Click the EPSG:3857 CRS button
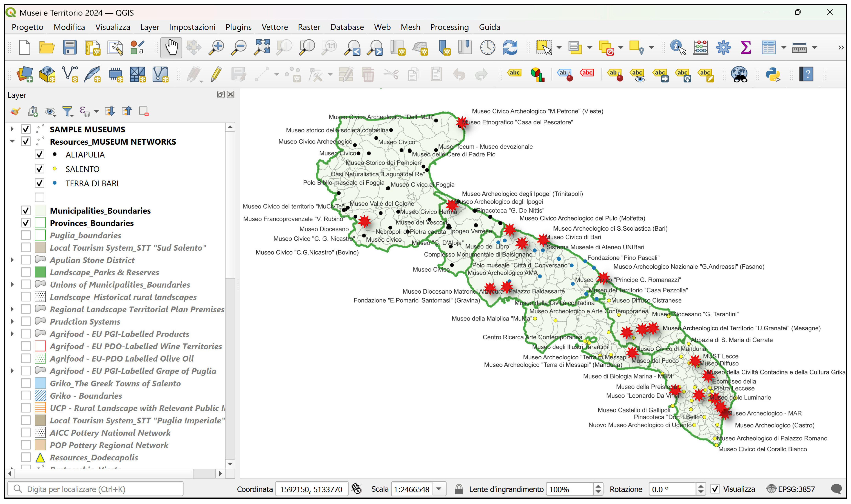Screen dimensions: 851x504 coord(792,489)
